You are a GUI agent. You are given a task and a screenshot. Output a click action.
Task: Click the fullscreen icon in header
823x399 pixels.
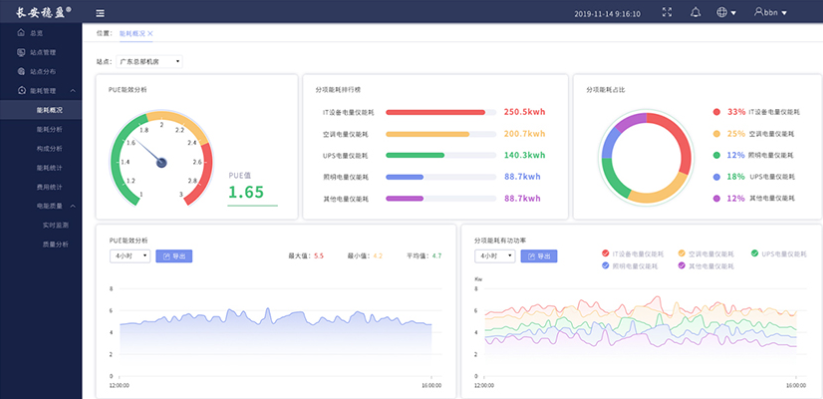tap(667, 13)
